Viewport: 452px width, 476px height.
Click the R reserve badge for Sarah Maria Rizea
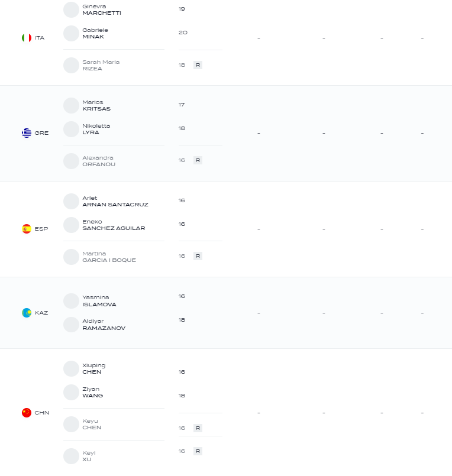198,65
